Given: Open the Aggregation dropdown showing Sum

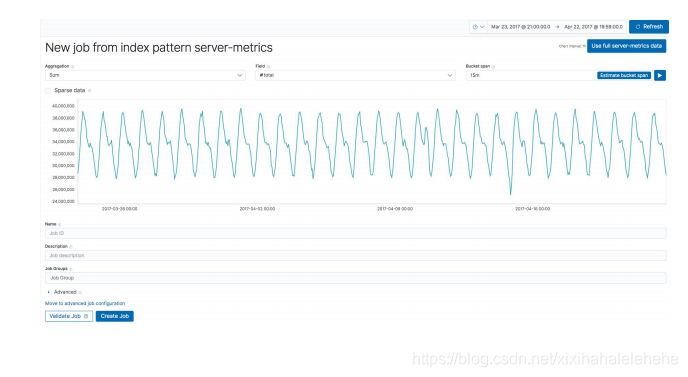Looking at the screenshot, I should (x=145, y=75).
